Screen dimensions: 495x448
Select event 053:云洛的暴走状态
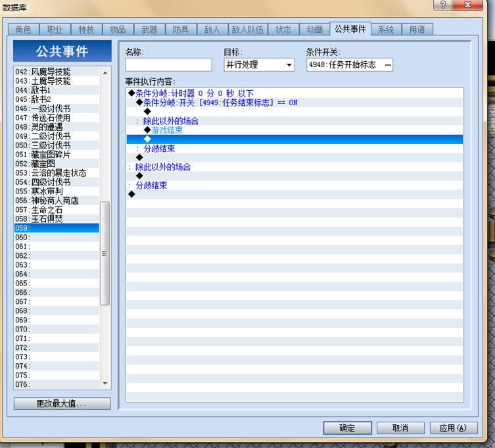[57, 172]
